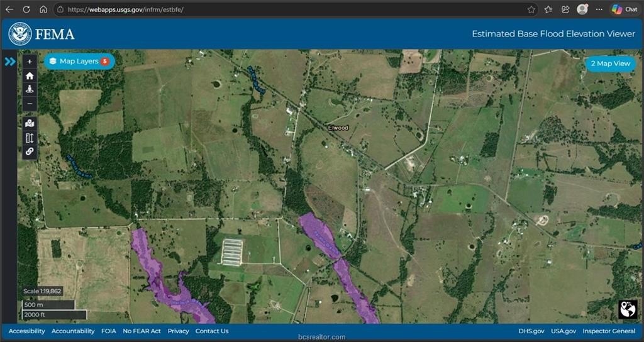
Task: Open the swipe/compare layers tool
Action: 30,138
